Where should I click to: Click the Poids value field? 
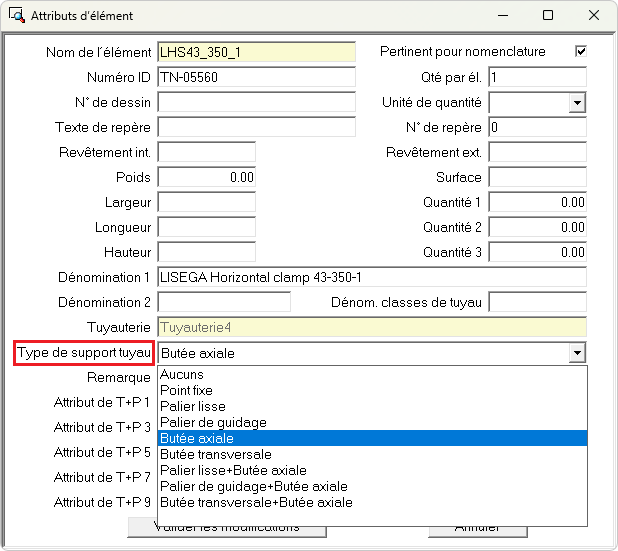[x=207, y=177]
